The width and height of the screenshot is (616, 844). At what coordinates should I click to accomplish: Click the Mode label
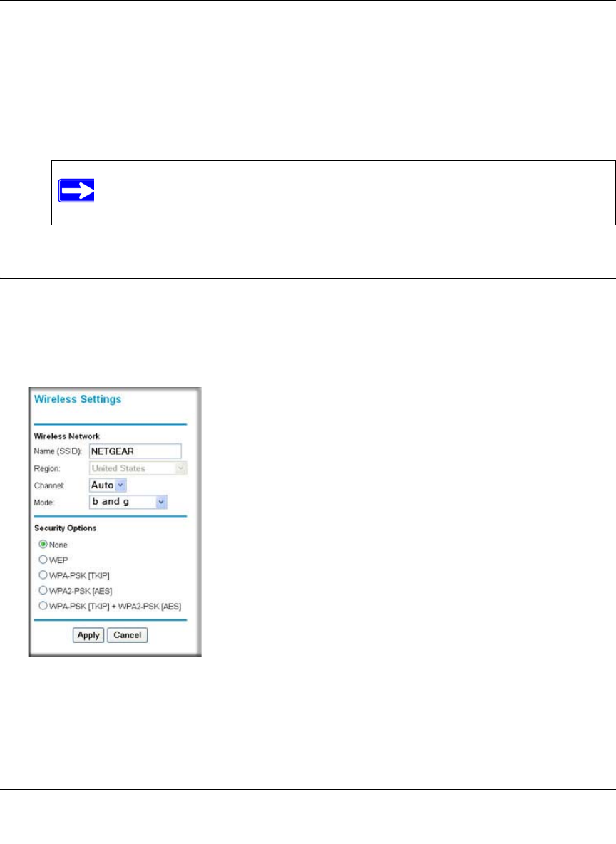44,503
